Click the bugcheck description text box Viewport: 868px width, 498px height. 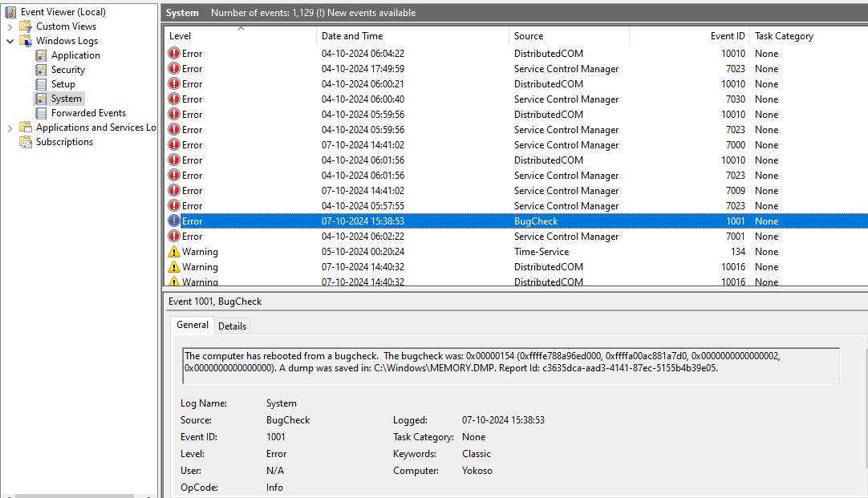point(511,366)
